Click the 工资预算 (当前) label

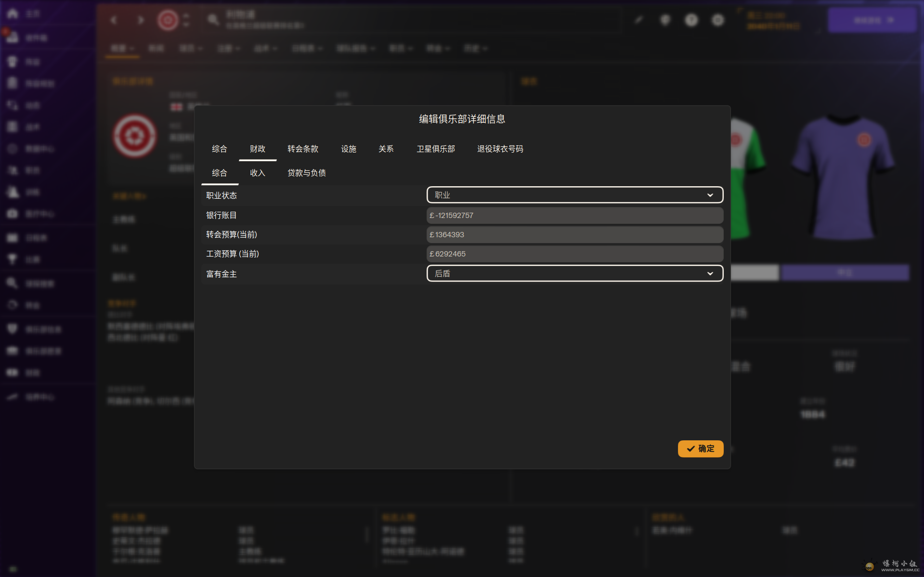pyautogui.click(x=233, y=254)
